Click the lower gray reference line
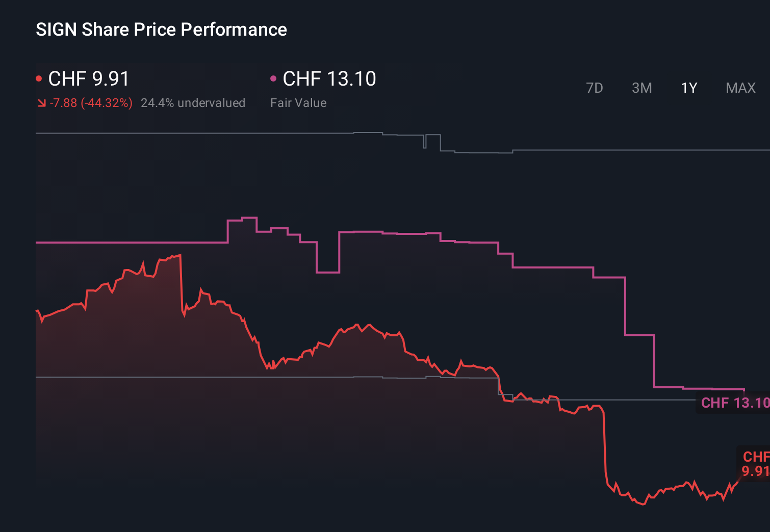This screenshot has width=770, height=532. pyautogui.click(x=204, y=378)
